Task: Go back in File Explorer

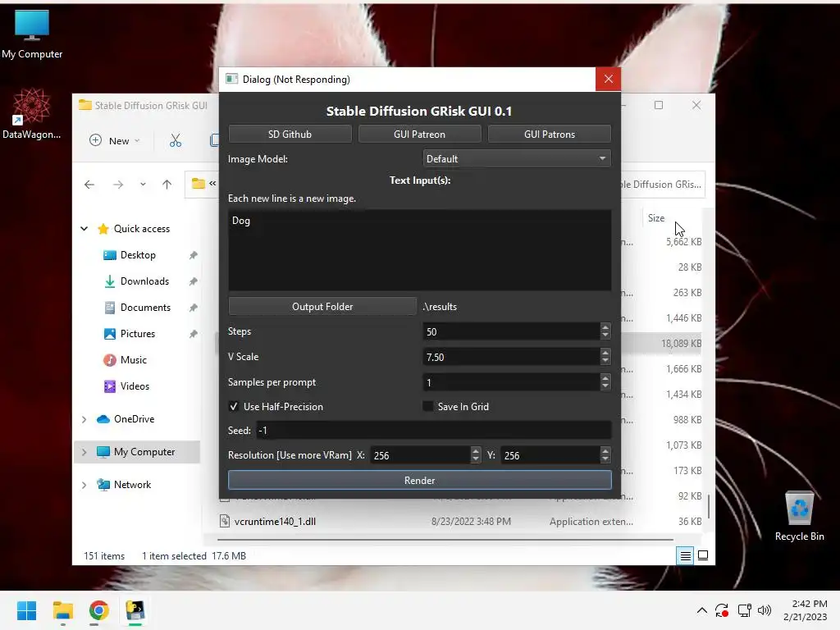Action: [89, 185]
